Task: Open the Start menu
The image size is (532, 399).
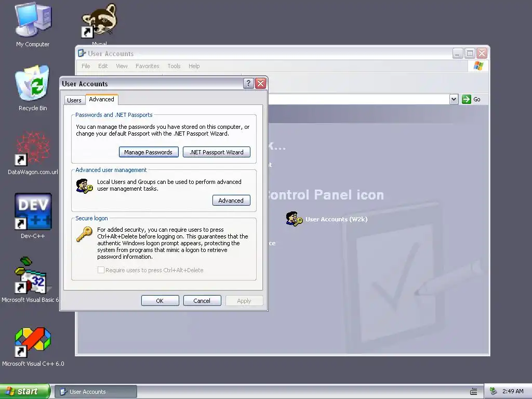Action: 25,391
